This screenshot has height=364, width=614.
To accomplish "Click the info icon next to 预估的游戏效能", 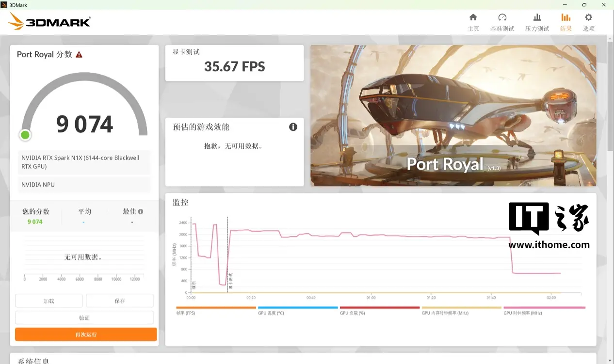I will (293, 127).
